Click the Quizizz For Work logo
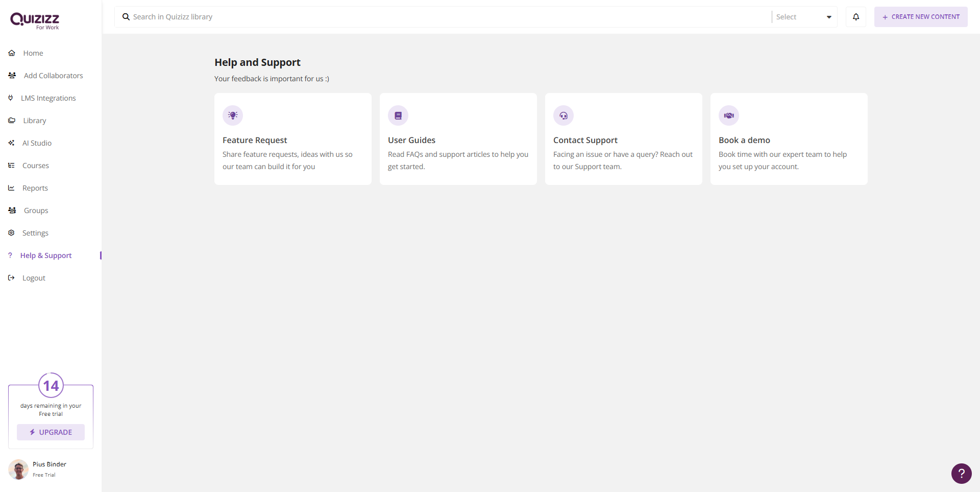The image size is (980, 492). click(x=35, y=21)
